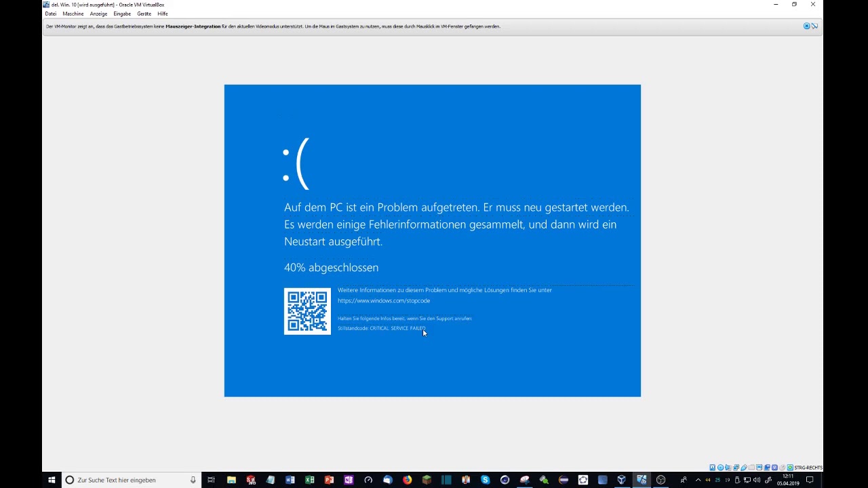Click the optical disc status icon
The image size is (868, 488).
point(720,467)
